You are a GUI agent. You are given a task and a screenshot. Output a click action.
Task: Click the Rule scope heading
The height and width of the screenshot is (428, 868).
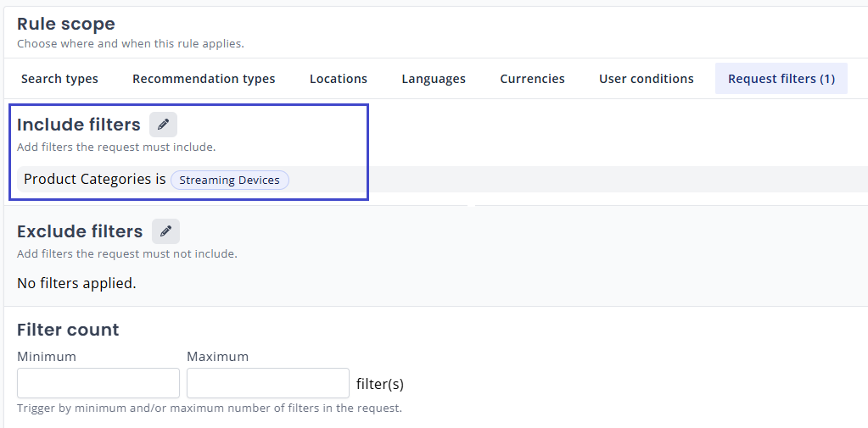point(66,25)
